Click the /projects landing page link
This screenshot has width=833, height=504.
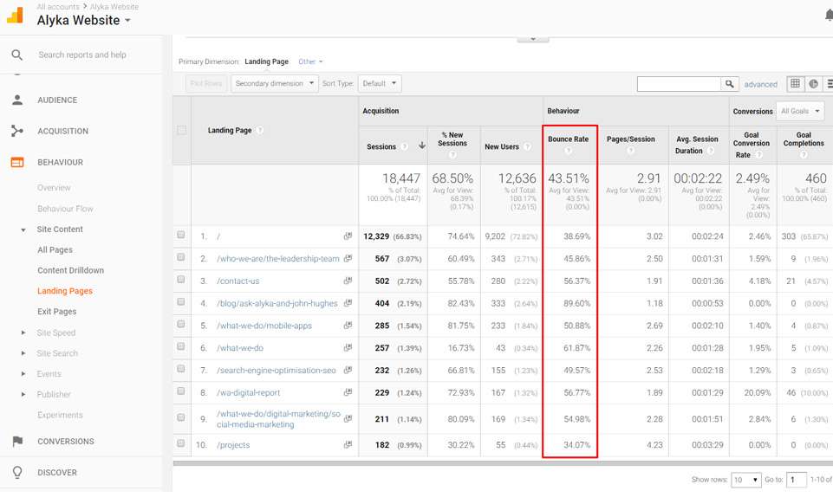(x=233, y=444)
